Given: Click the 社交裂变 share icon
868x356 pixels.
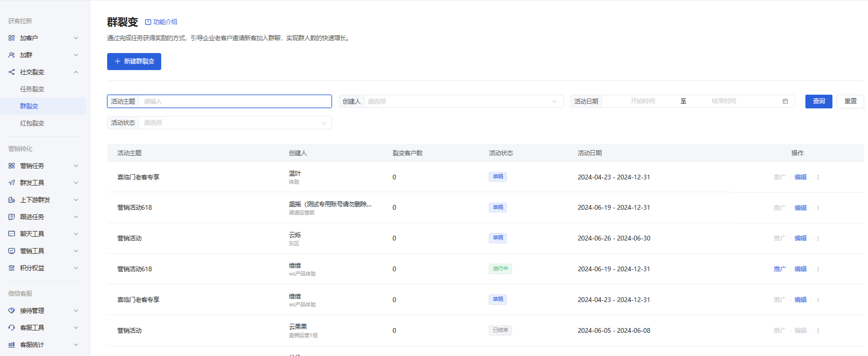Looking at the screenshot, I should point(11,72).
